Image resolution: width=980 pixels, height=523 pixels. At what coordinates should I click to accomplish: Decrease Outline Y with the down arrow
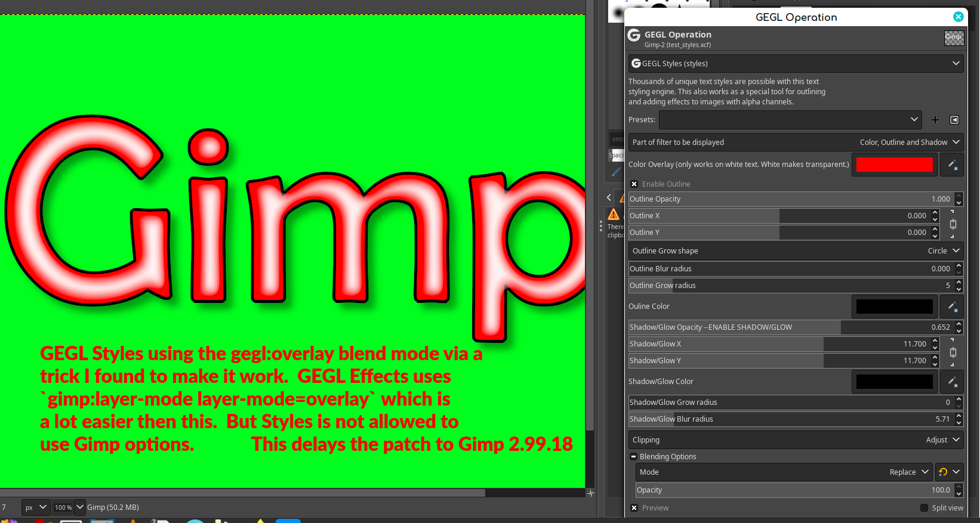point(935,236)
